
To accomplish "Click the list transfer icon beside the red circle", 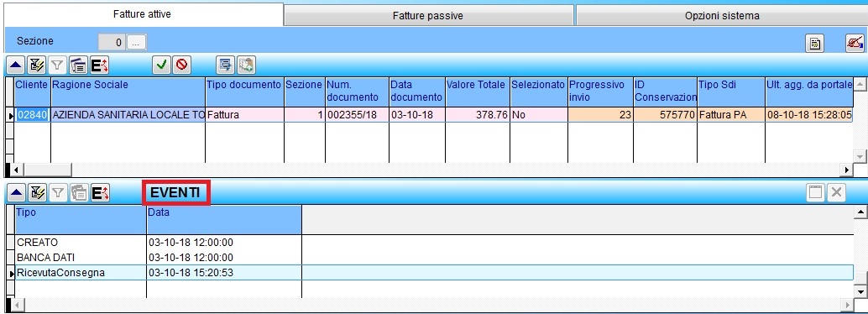I will coord(225,65).
